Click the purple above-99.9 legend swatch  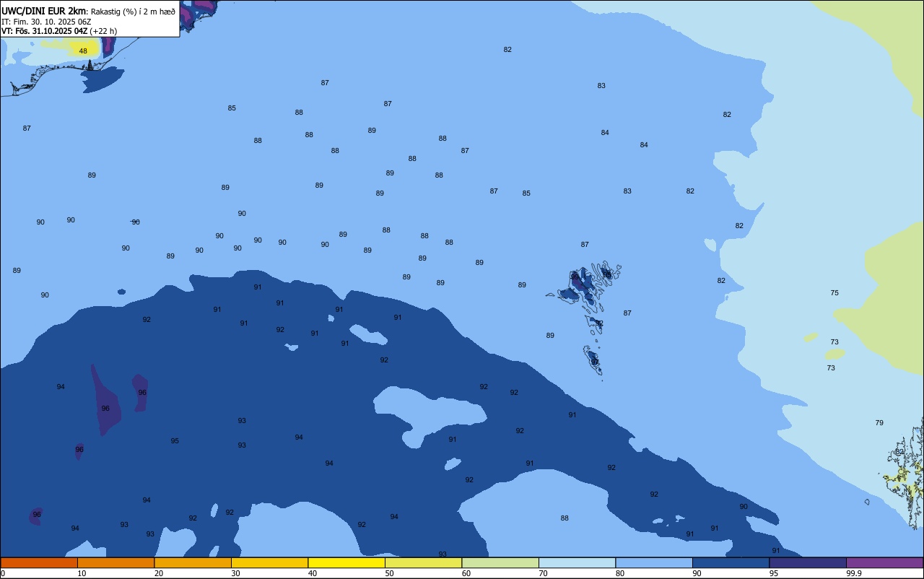click(x=884, y=562)
